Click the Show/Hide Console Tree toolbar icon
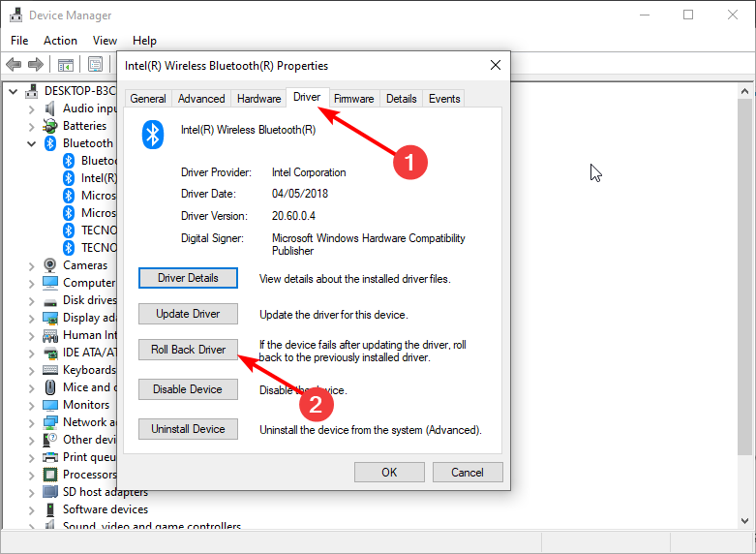The height and width of the screenshot is (554, 756). pos(66,64)
